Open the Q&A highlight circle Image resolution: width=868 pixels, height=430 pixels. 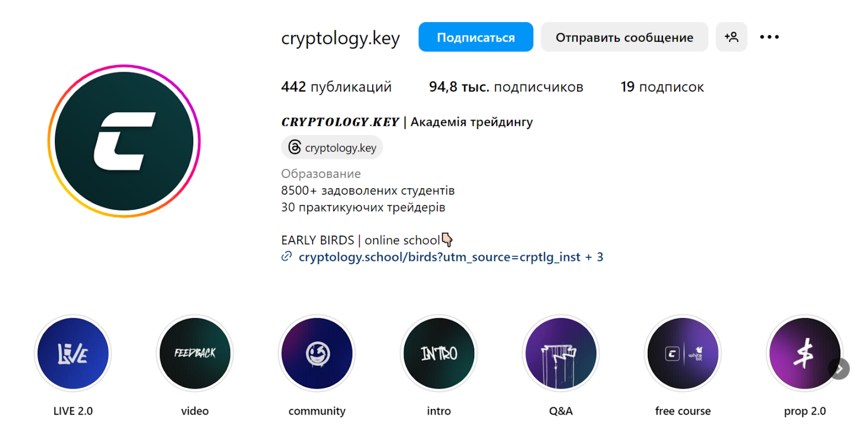[561, 353]
